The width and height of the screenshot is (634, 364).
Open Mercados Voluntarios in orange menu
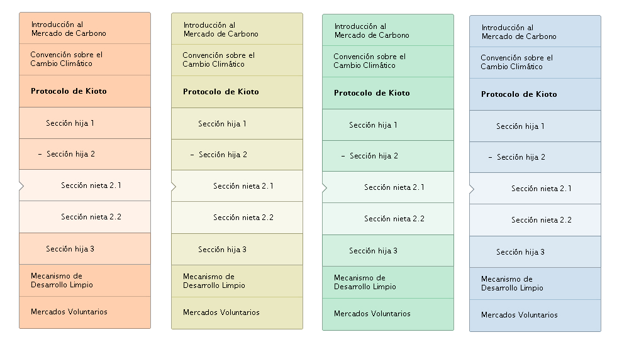coord(85,312)
